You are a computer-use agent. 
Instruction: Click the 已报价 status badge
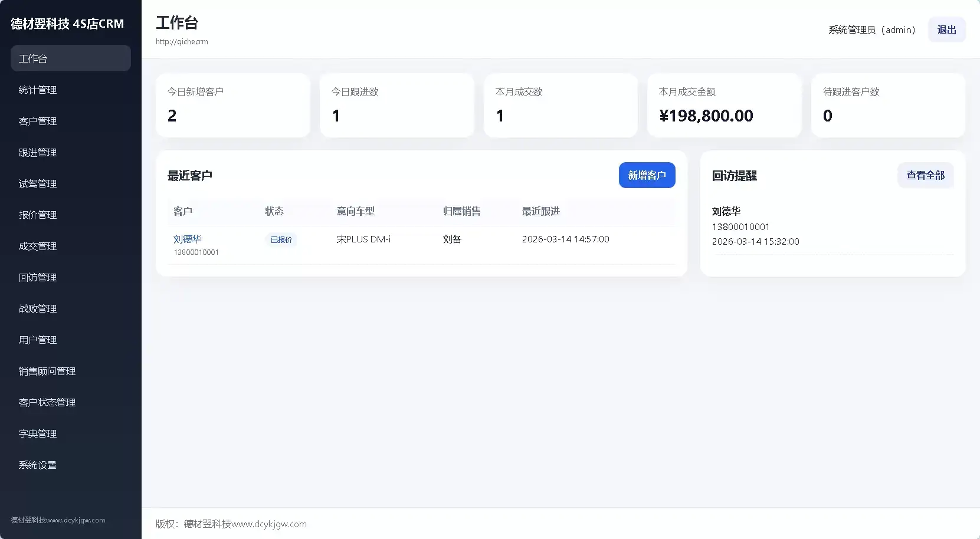281,239
